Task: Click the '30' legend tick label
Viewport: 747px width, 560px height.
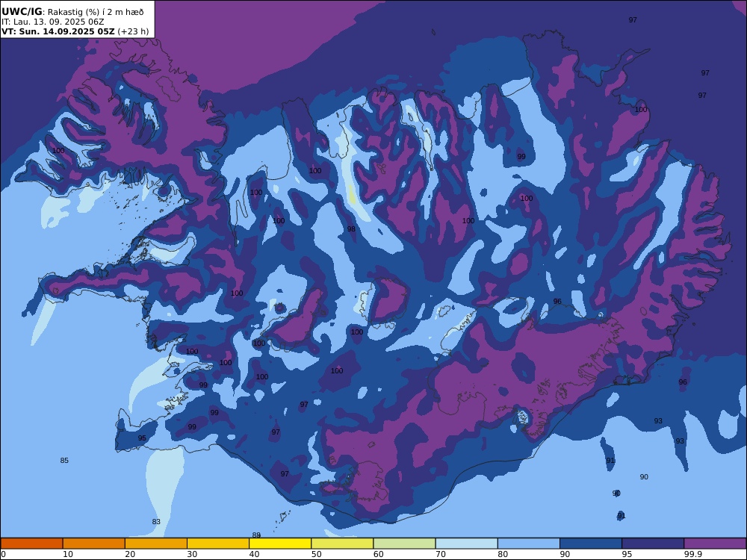Action: tap(192, 554)
